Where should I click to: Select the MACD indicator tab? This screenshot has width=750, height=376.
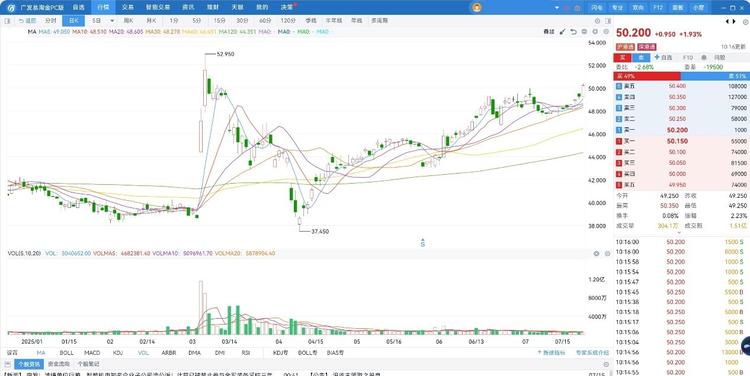coord(92,353)
